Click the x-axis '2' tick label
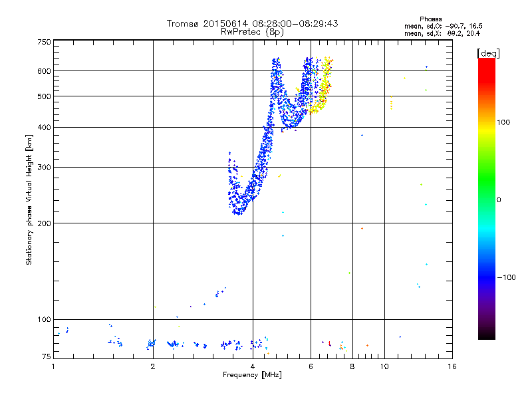532x399 pixels. pos(153,366)
